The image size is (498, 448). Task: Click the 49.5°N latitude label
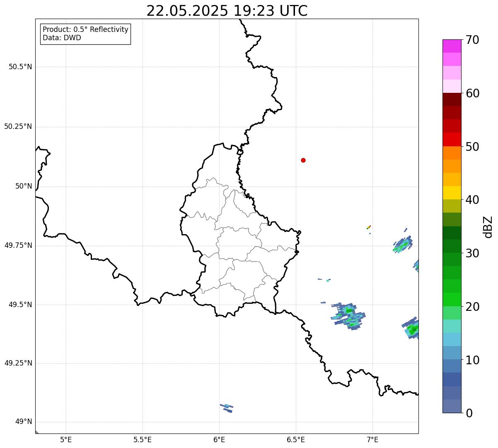(20, 305)
